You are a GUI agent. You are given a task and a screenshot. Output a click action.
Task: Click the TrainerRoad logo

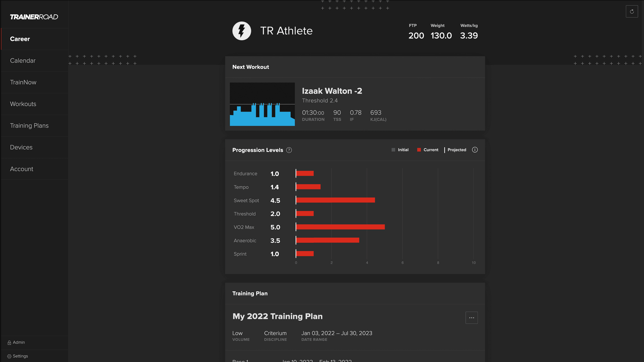pos(34,17)
